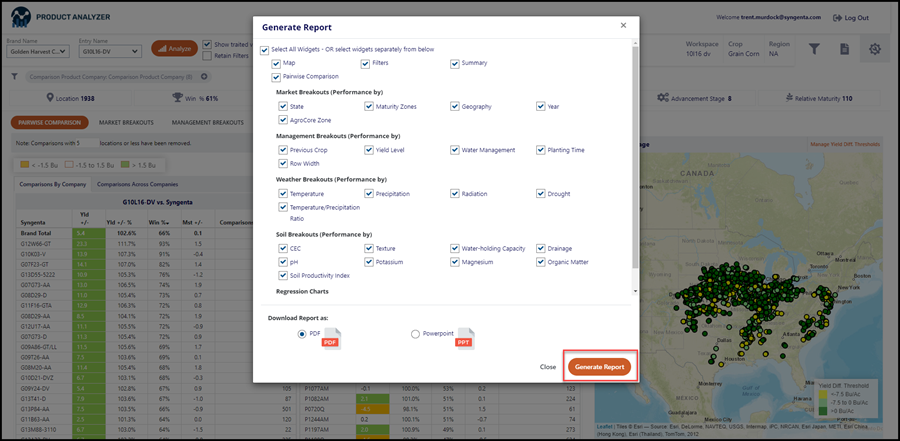
Task: Click the Win % trophy icon
Action: pyautogui.click(x=177, y=98)
